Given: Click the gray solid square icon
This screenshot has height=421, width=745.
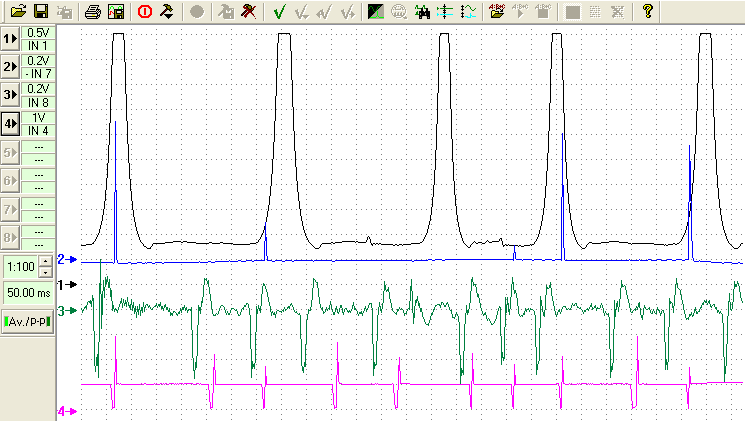Looking at the screenshot, I should 573,11.
